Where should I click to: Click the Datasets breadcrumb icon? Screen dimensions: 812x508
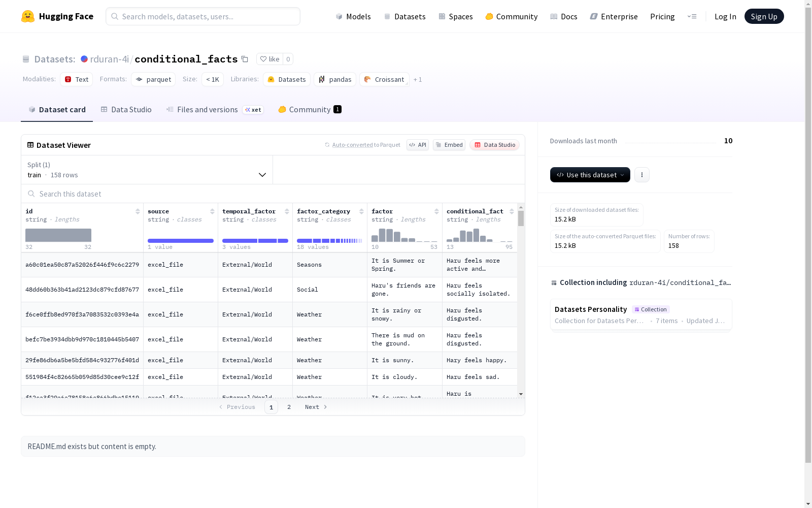coord(26,59)
